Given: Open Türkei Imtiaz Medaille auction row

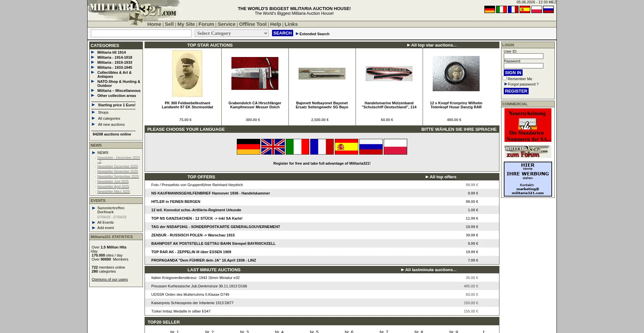Looking at the screenshot, I should click(x=322, y=311).
